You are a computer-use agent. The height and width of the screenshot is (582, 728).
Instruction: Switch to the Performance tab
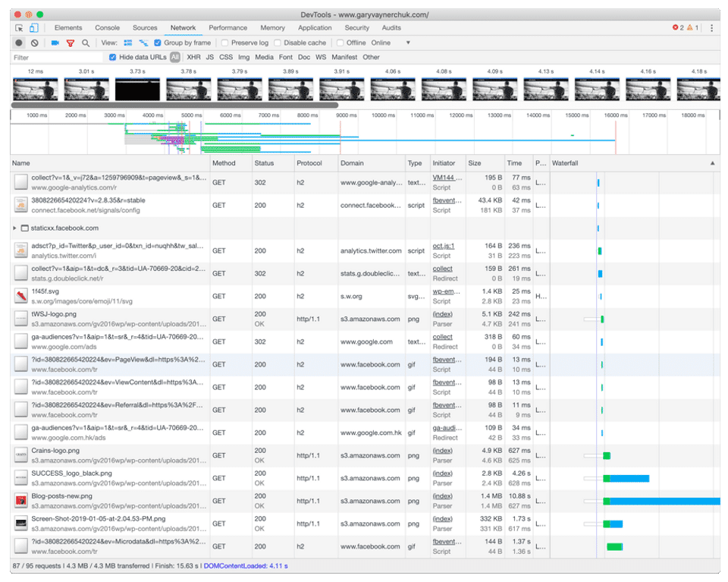pos(228,28)
